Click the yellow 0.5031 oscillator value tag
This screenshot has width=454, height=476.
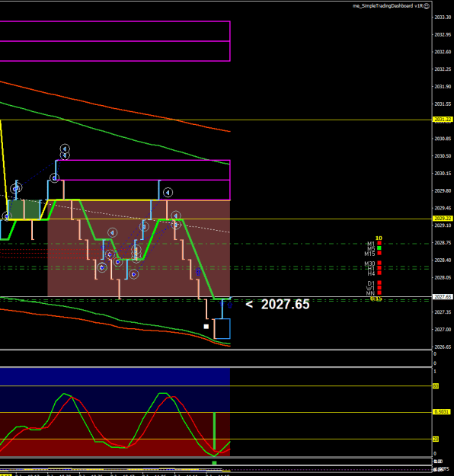coord(441,412)
